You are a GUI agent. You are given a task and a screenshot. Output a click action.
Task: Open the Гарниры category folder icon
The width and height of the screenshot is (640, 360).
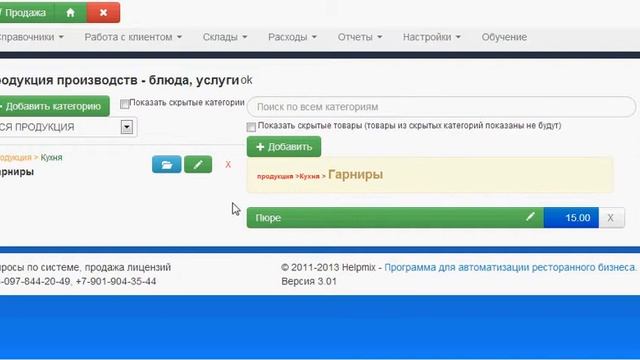[167, 164]
